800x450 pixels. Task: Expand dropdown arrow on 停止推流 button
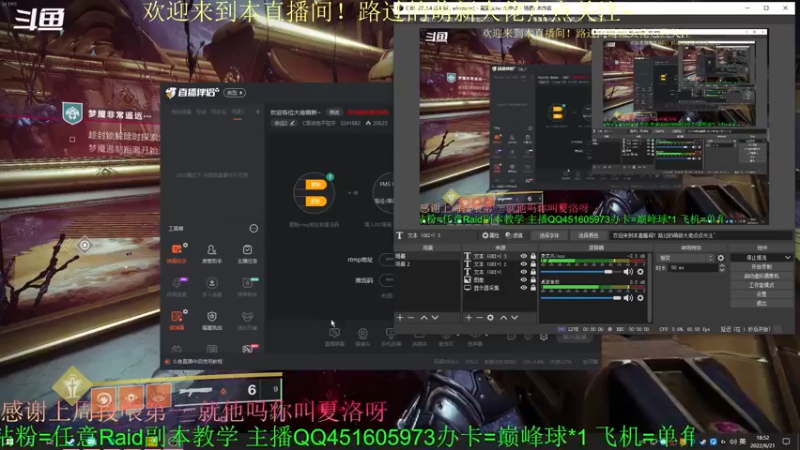tap(788, 258)
